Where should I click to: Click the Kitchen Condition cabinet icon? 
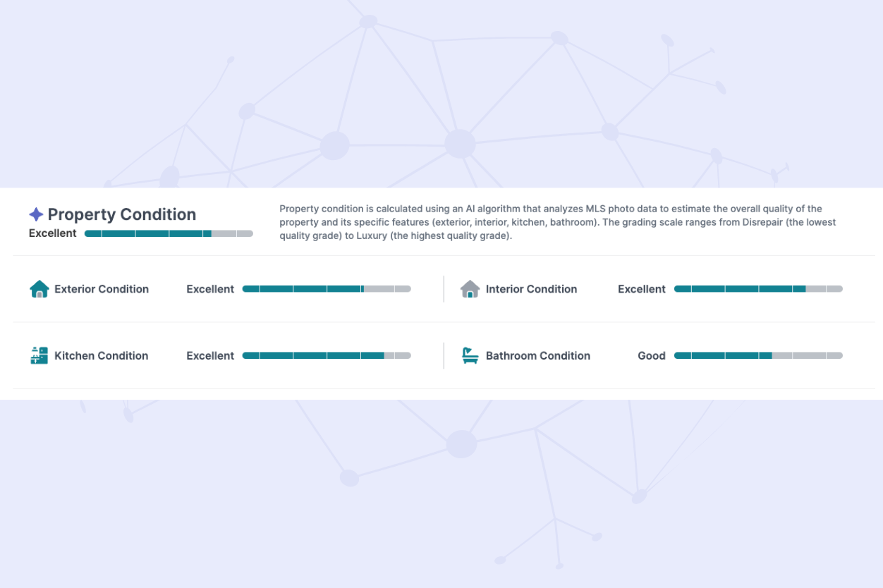[39, 355]
